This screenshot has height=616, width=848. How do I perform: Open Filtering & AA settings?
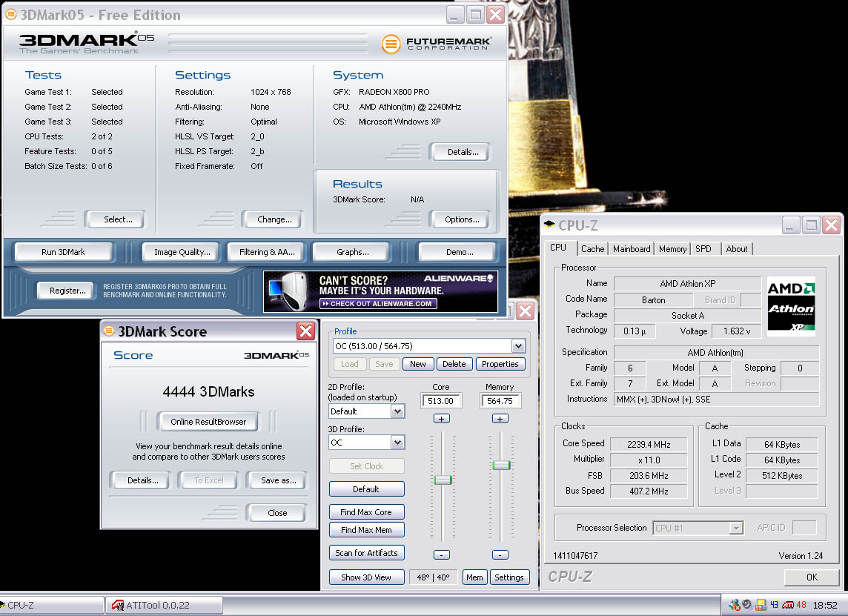[267, 252]
